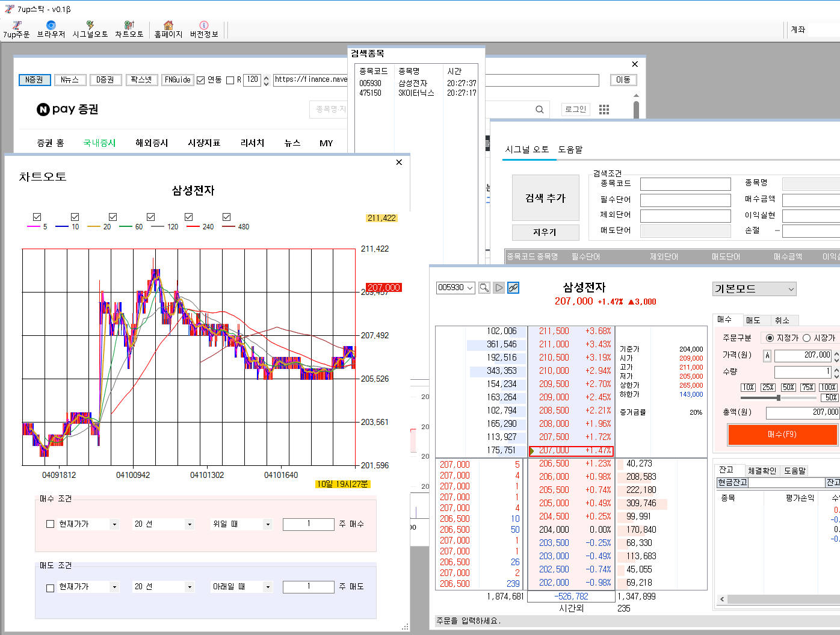Open 20 선 dropdown in 매도 조건
The height and width of the screenshot is (635, 840).
coord(163,587)
